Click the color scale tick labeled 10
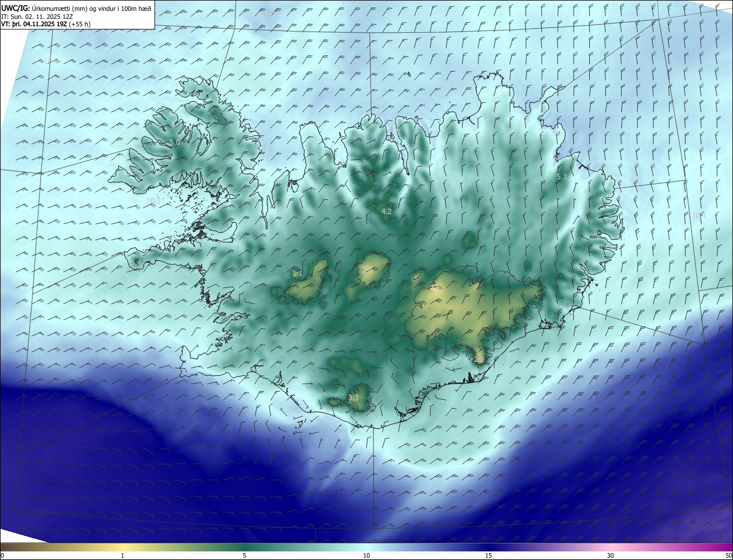The width and height of the screenshot is (733, 560). click(x=366, y=555)
